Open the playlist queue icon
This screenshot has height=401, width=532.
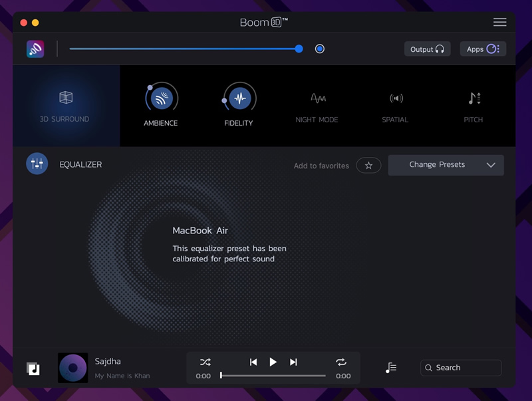(391, 368)
